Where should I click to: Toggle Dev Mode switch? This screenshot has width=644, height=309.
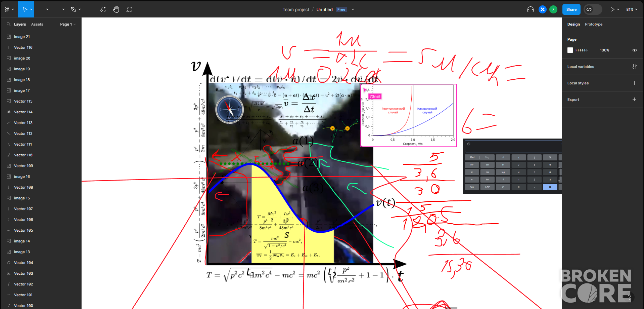click(x=593, y=9)
